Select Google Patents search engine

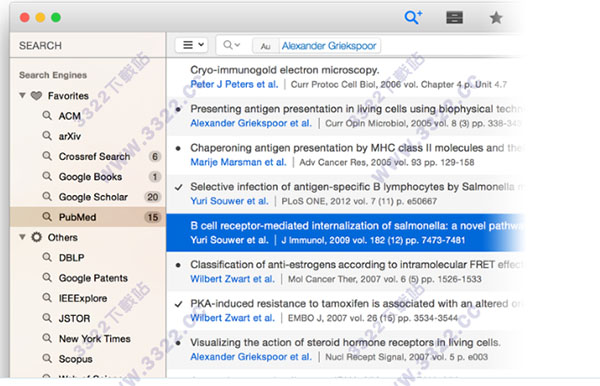[x=93, y=278]
